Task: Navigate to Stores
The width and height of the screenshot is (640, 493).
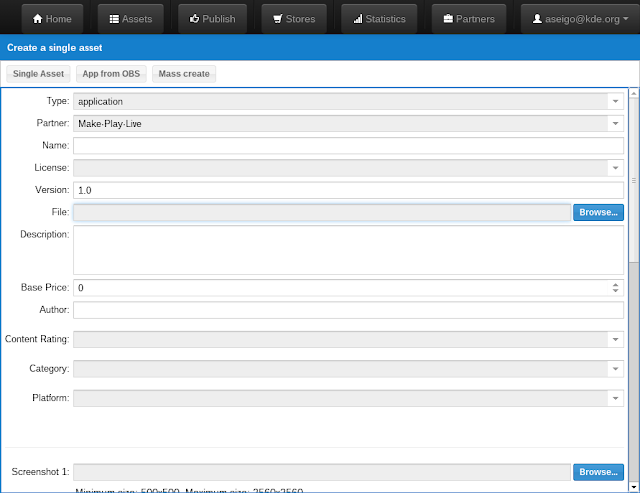Action: coord(294,19)
